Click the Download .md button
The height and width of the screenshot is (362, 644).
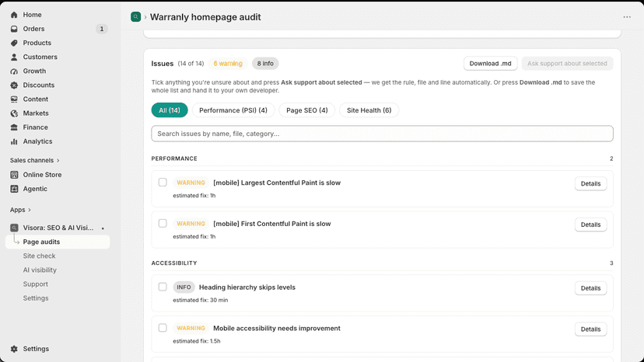point(491,64)
